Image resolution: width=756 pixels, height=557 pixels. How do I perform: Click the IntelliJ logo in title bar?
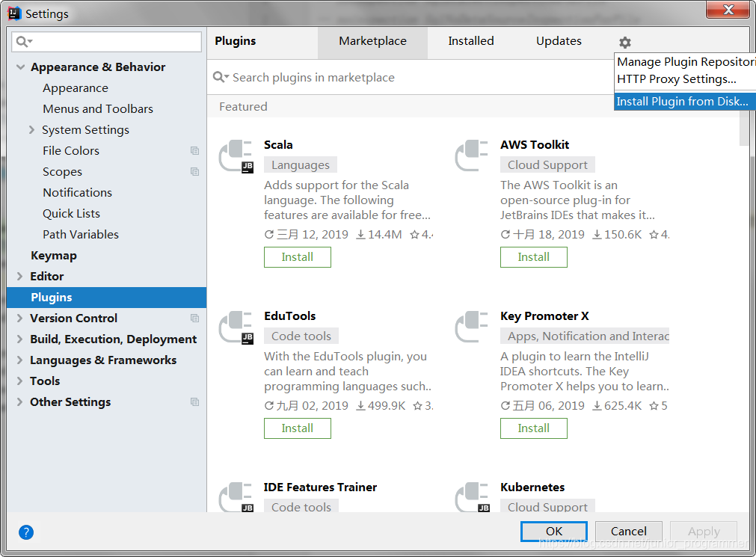(14, 13)
